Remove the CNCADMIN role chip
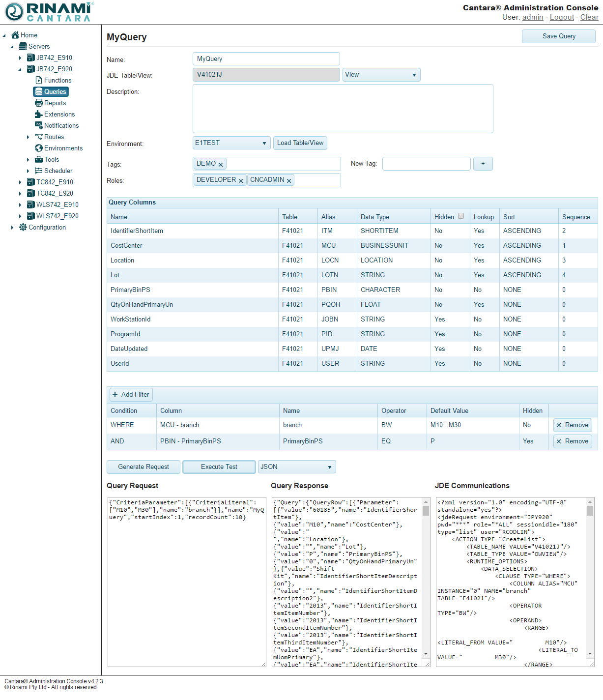This screenshot has height=700, width=603. point(289,180)
